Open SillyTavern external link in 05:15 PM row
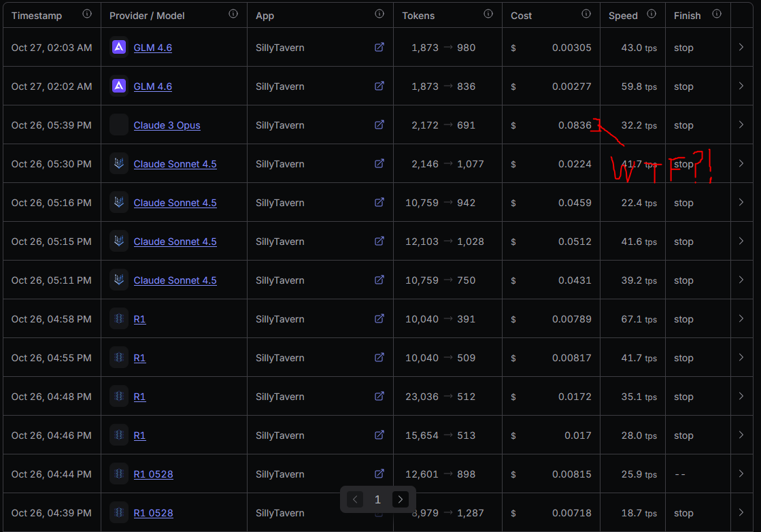Viewport: 761px width, 532px height. tap(379, 242)
